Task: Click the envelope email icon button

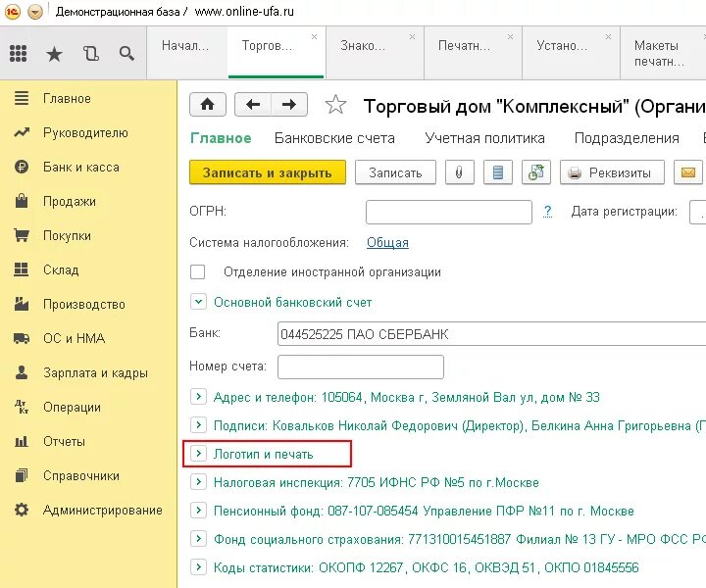Action: 688,172
